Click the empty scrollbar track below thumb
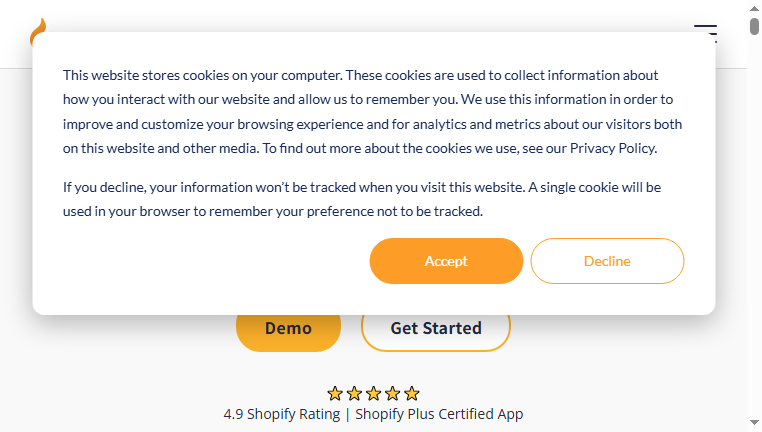The height and width of the screenshot is (432, 762). coord(754,224)
